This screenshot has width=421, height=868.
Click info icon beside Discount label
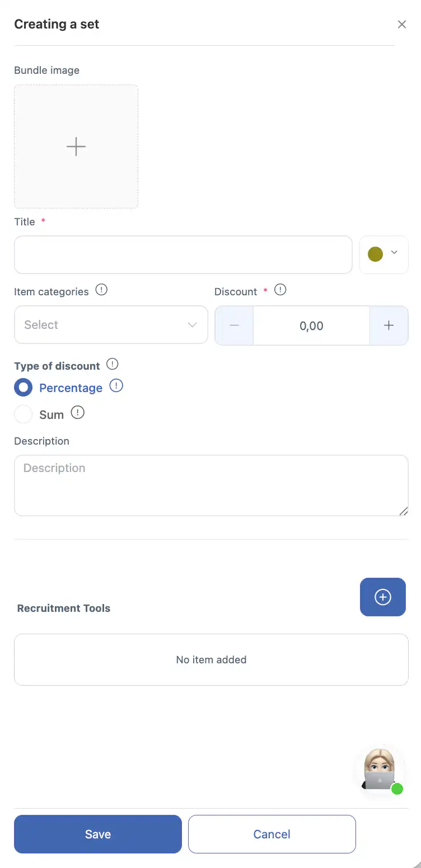coord(280,290)
